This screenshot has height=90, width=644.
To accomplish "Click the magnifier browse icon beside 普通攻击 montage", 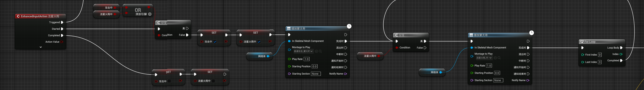I will click(320, 51).
